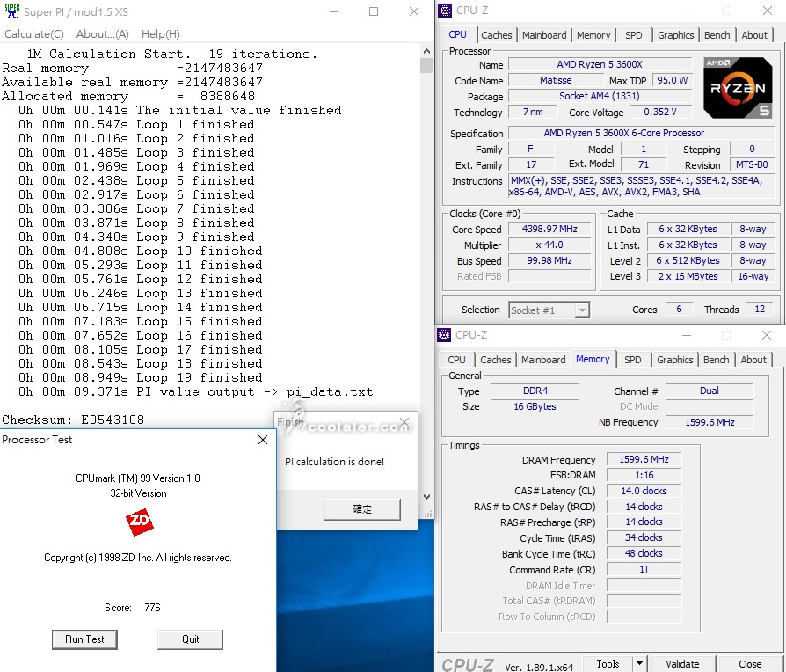Click the red ZD logo in Processor Test
The width and height of the screenshot is (786, 672).
140,522
